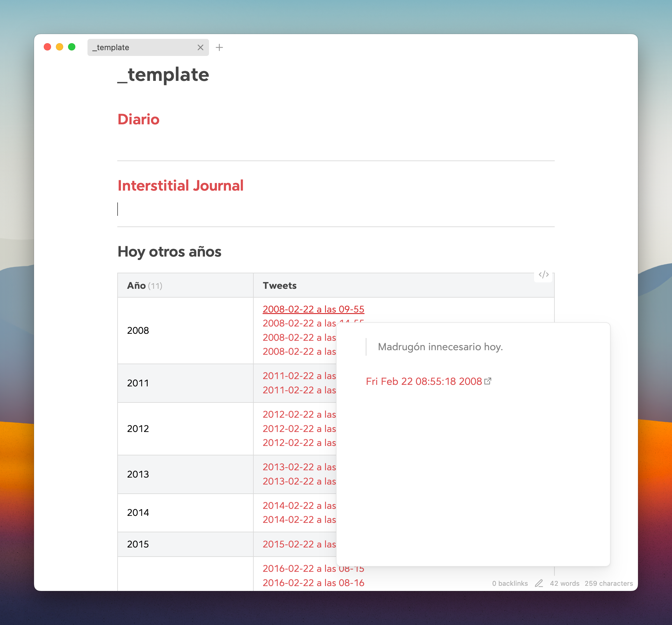Click the Madrugón innecesario hoy quote preview
This screenshot has height=625, width=672.
point(440,347)
